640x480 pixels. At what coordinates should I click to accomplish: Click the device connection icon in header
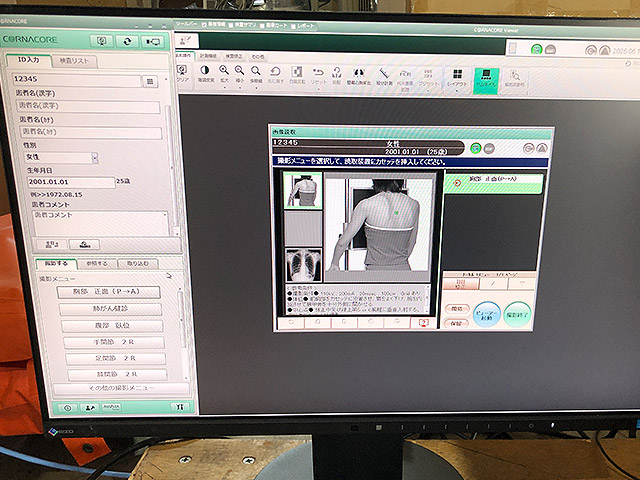click(153, 42)
